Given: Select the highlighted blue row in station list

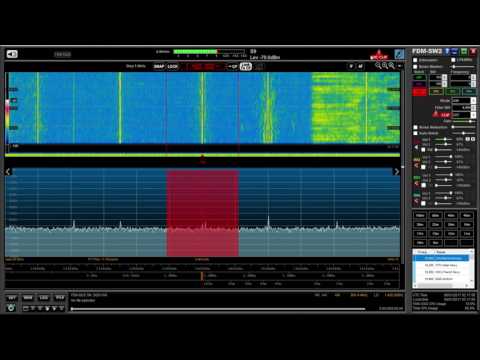Looking at the screenshot, I should pos(442,258).
